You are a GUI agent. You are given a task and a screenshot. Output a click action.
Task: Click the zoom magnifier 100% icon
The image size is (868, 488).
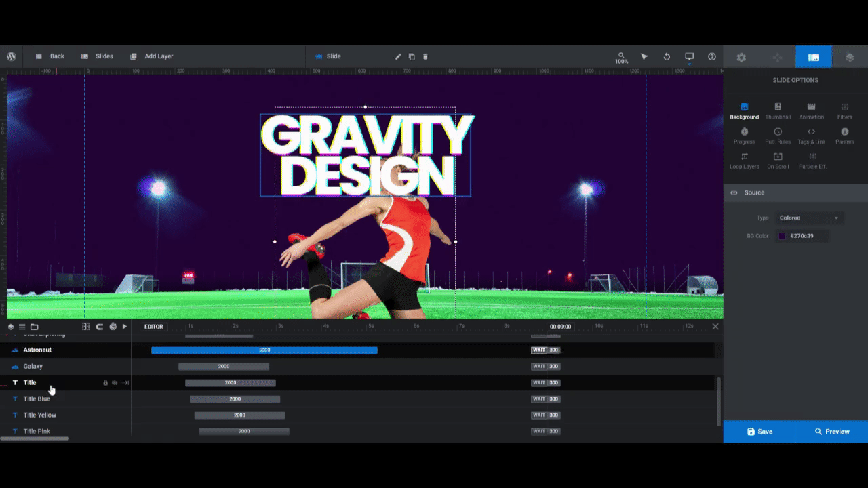[x=621, y=57]
